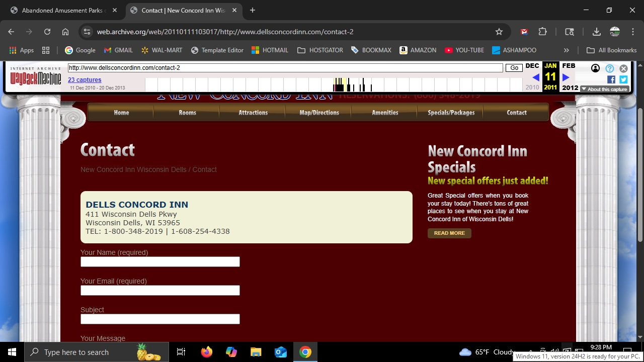
Task: Open the All Bookmarks folder
Action: point(612,50)
